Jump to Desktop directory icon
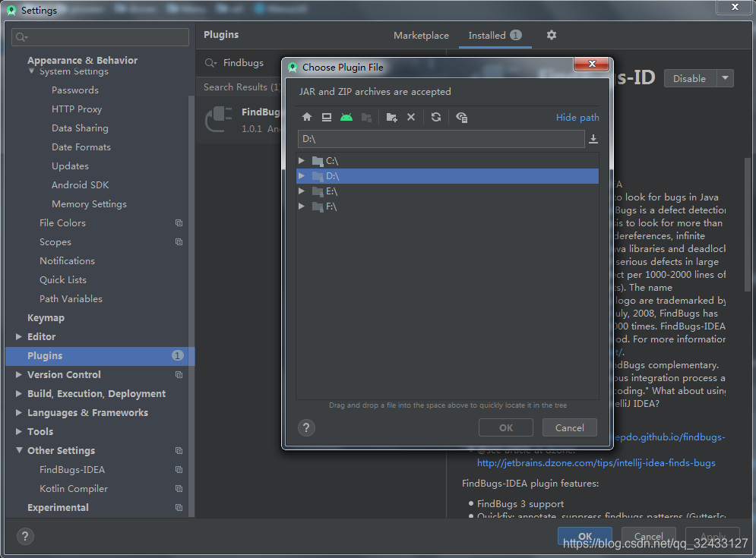Screen dimensions: 756x558 [327, 117]
